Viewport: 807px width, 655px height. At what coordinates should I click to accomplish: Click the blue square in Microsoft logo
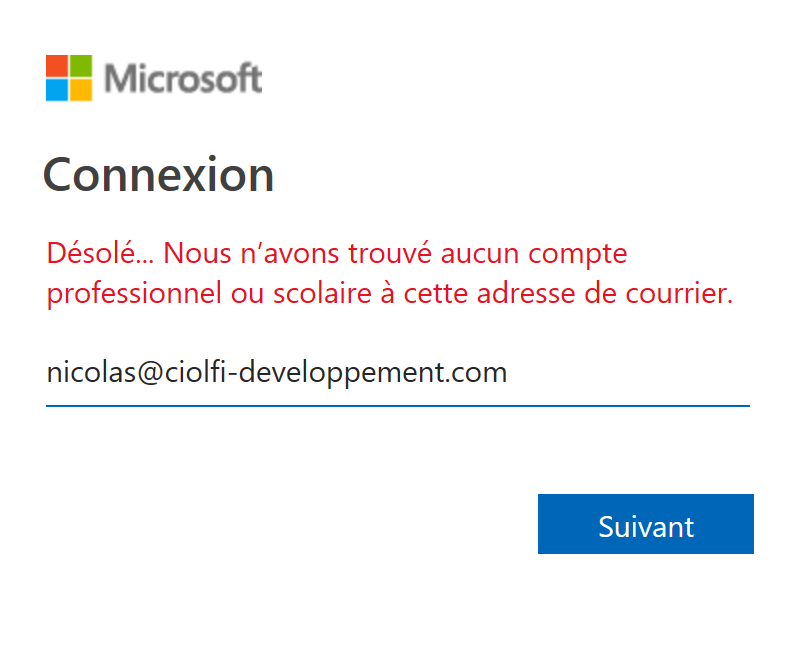[x=57, y=90]
